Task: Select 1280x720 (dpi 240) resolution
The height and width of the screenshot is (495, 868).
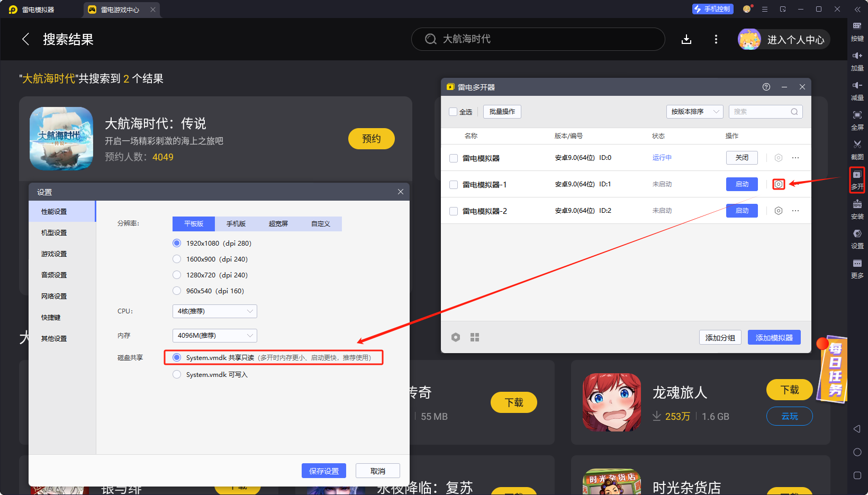Action: click(x=177, y=275)
